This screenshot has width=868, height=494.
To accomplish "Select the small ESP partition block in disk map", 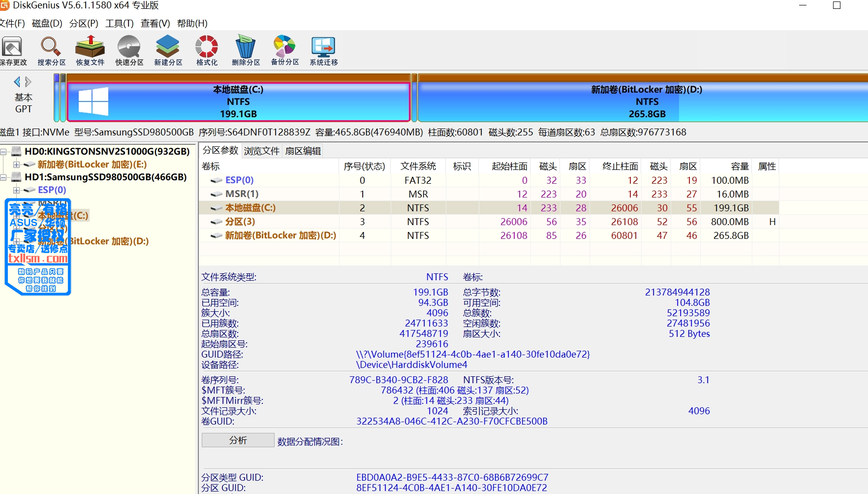I will pyautogui.click(x=57, y=98).
